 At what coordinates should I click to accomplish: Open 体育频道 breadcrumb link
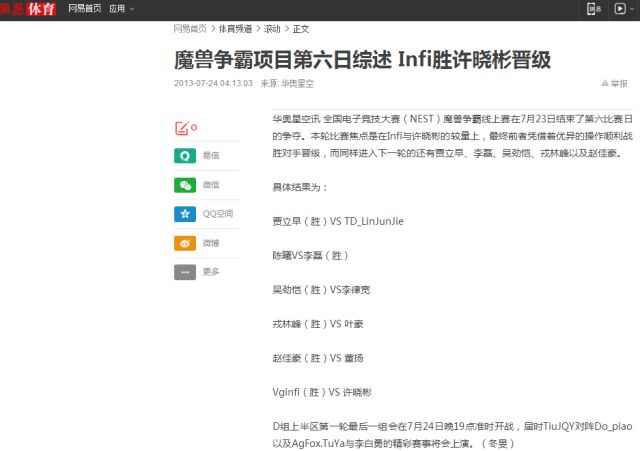(x=235, y=29)
